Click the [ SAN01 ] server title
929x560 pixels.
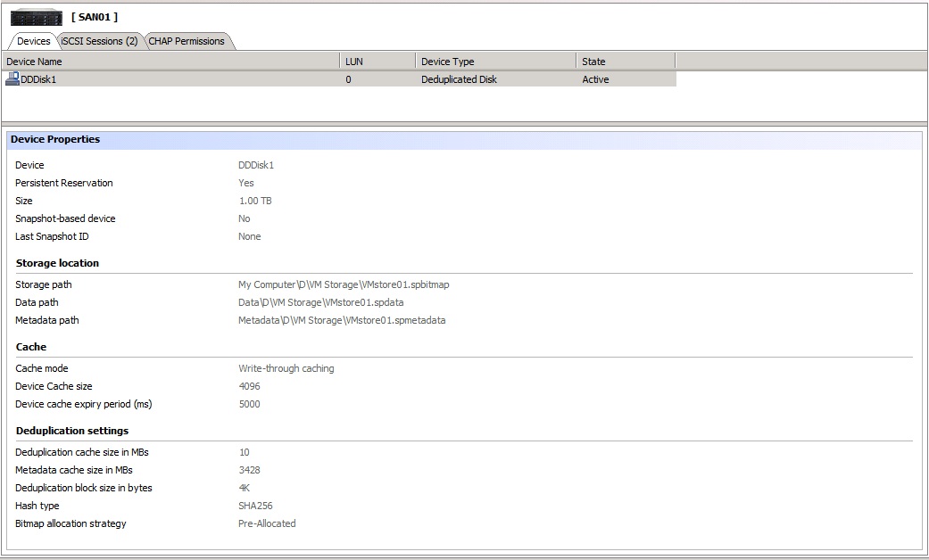(x=95, y=17)
